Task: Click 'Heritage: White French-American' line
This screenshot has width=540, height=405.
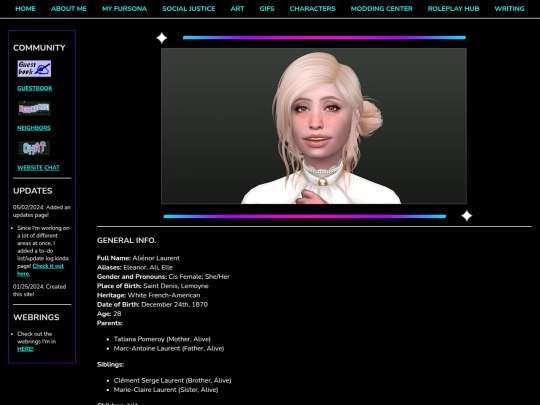Action: (x=148, y=295)
